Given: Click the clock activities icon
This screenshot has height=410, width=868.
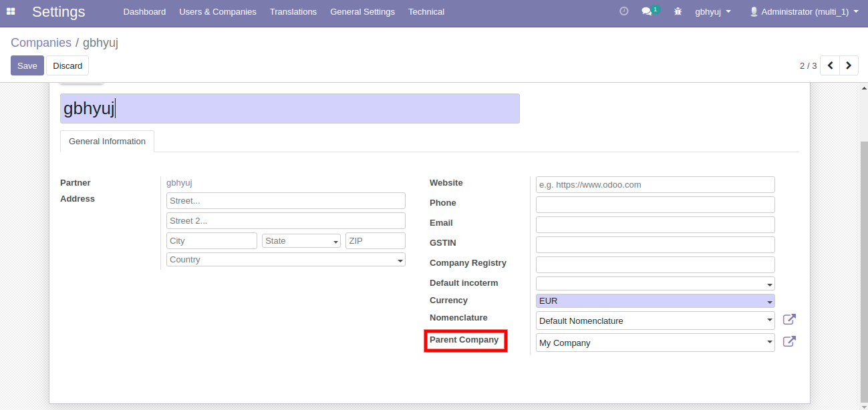Looking at the screenshot, I should point(624,11).
